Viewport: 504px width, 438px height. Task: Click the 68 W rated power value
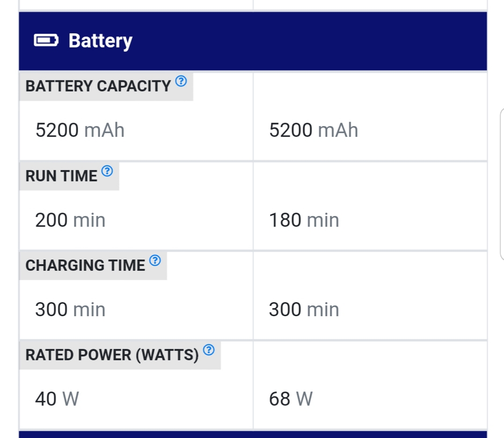point(291,399)
